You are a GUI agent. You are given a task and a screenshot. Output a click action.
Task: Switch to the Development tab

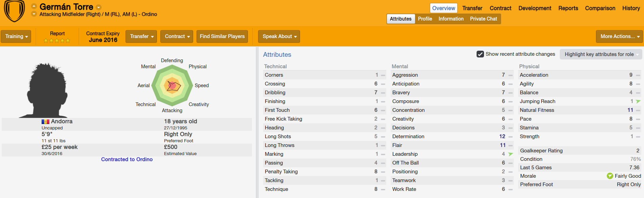pyautogui.click(x=534, y=8)
